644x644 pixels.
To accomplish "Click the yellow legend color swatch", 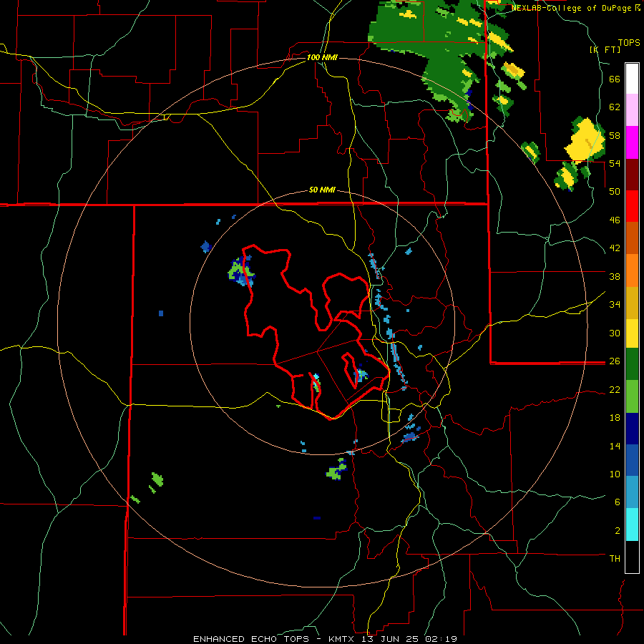I will tap(632, 333).
